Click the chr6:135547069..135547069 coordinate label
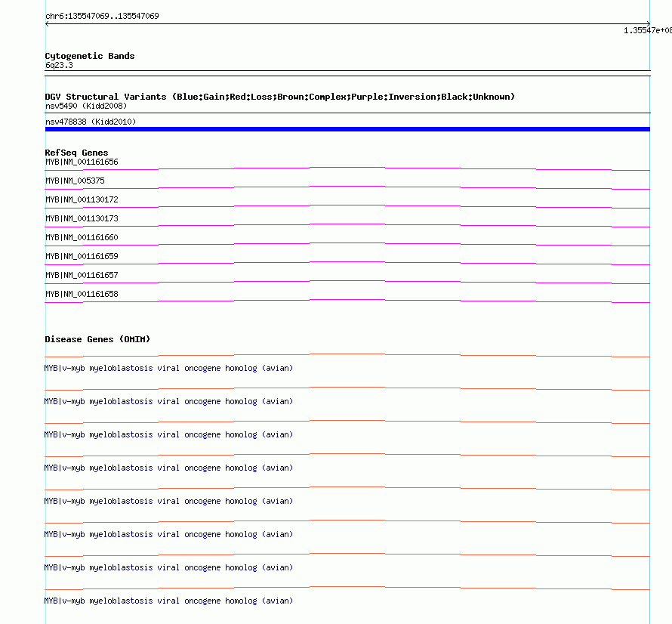 [102, 16]
